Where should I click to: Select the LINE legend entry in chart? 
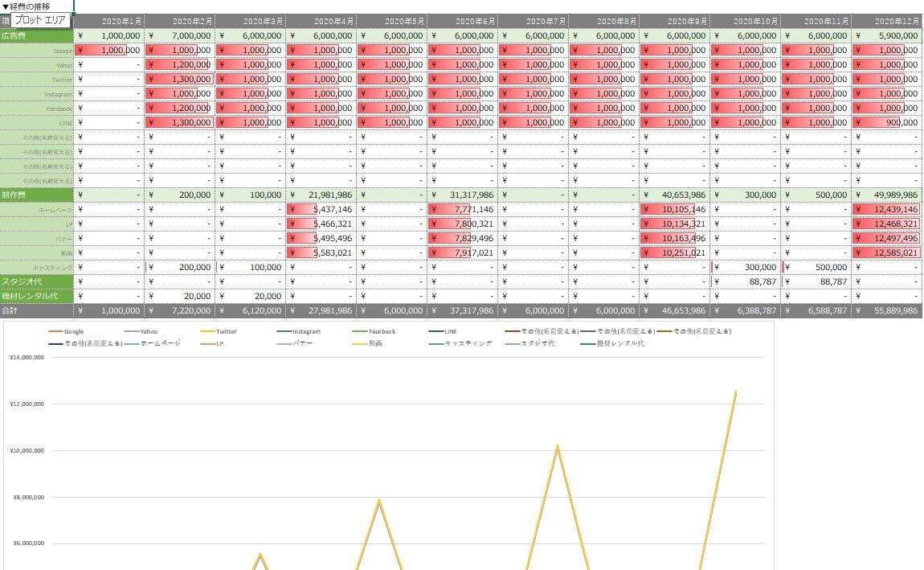[443, 332]
